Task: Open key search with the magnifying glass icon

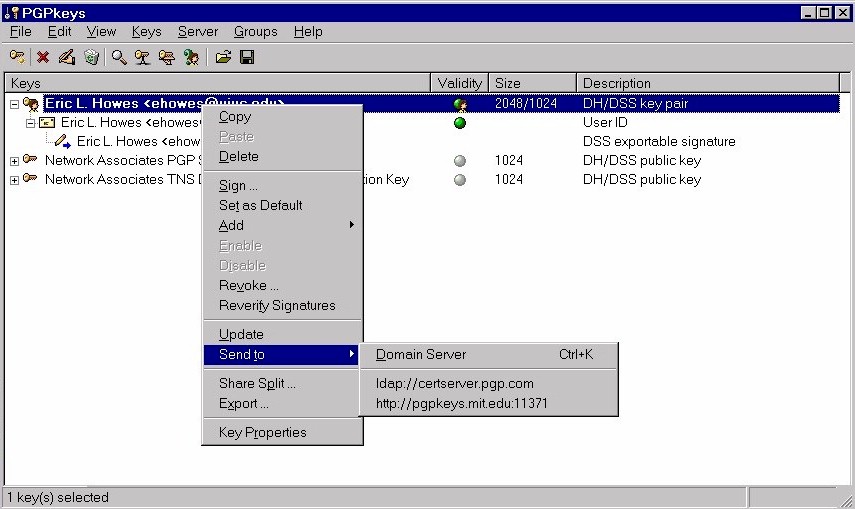Action: click(119, 57)
